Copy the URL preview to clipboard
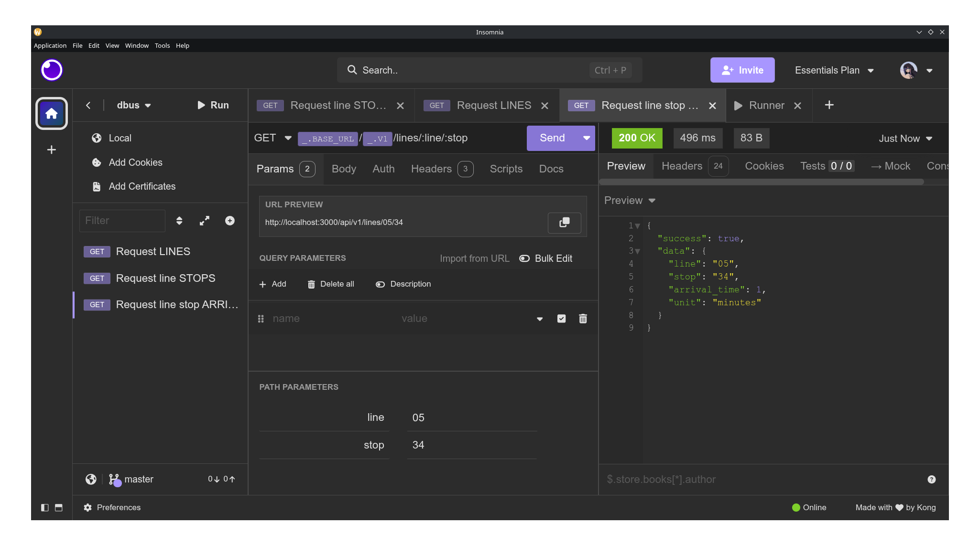Screen dimensions: 980x557 [564, 223]
